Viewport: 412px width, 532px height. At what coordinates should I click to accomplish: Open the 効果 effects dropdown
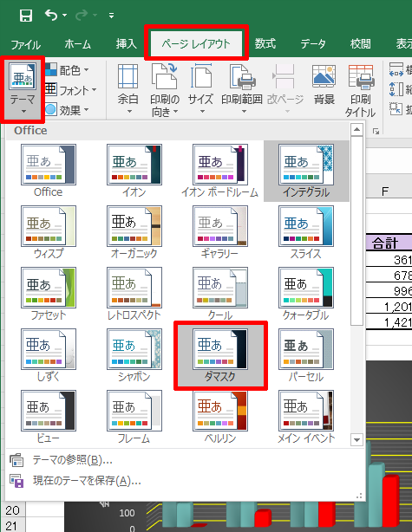(68, 110)
